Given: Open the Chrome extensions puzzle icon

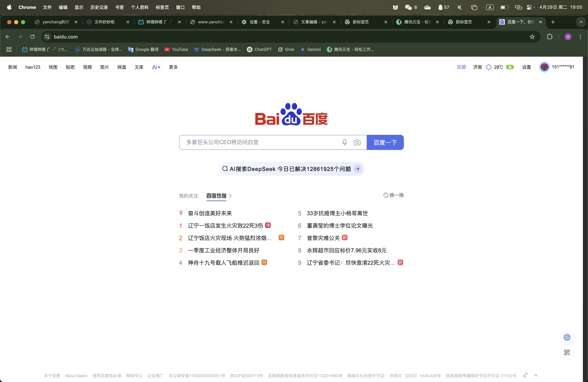Looking at the screenshot, I should 549,37.
